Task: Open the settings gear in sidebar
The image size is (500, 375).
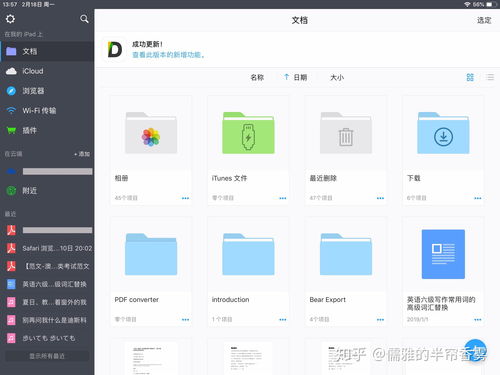Action: click(10, 19)
